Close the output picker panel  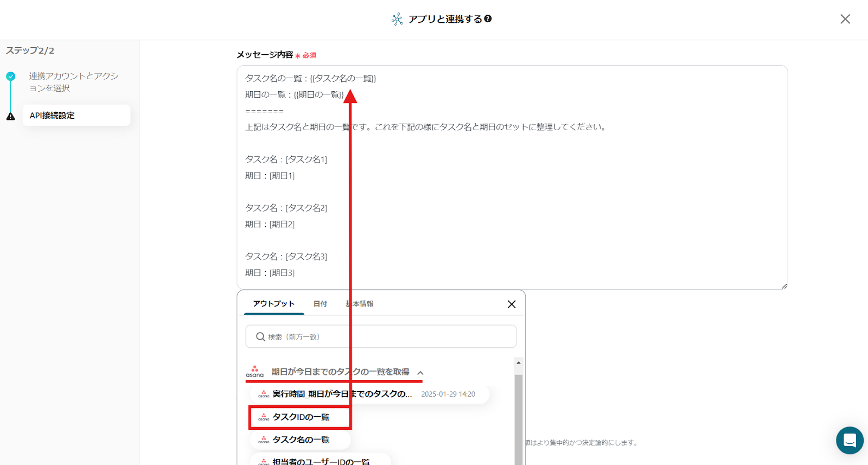click(512, 304)
